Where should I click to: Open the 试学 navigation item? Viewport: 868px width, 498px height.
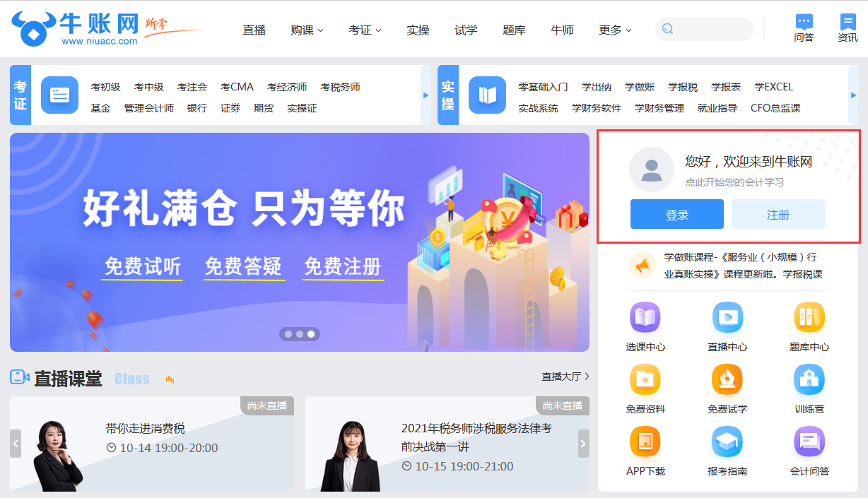[466, 30]
